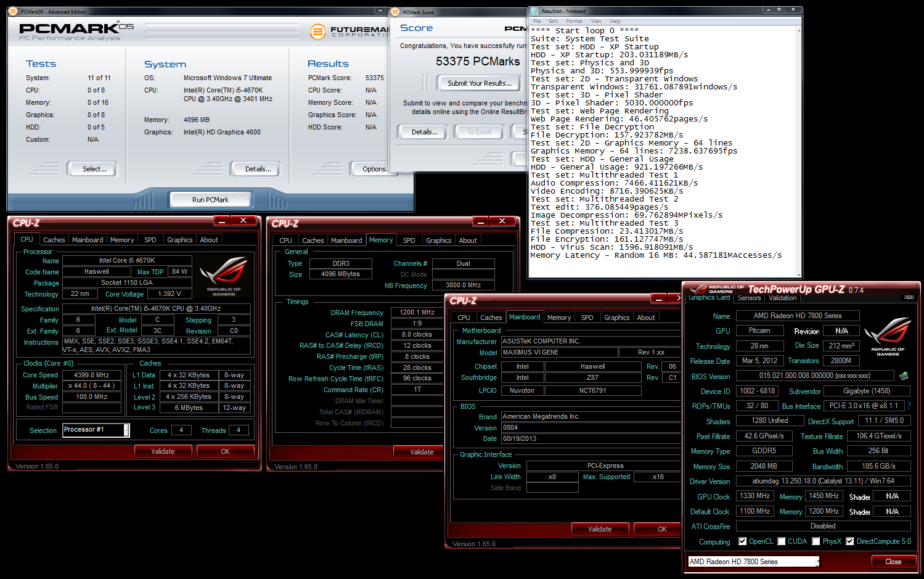Click Notepad line 'Memory Latency - Random 16 MB'
This screenshot has height=579, width=924.
pos(656,255)
